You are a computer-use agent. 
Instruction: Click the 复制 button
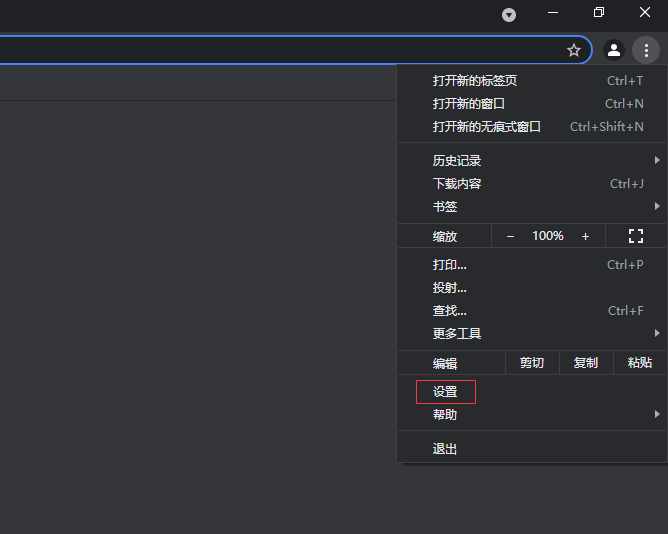[x=586, y=363]
